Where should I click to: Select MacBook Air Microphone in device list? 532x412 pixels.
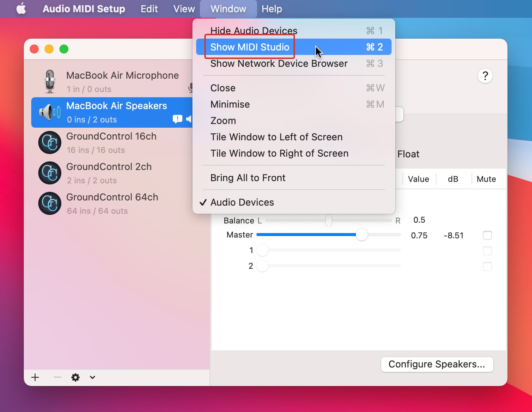(x=111, y=82)
